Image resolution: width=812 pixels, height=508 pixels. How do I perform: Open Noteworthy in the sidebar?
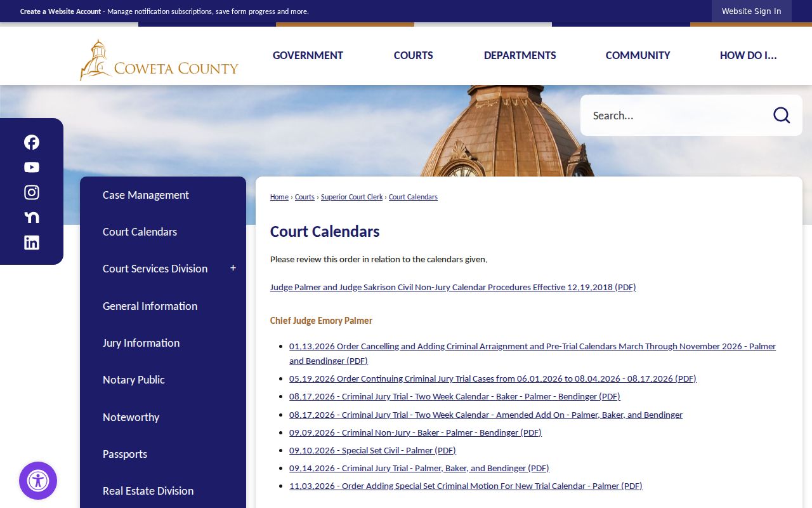(x=131, y=417)
